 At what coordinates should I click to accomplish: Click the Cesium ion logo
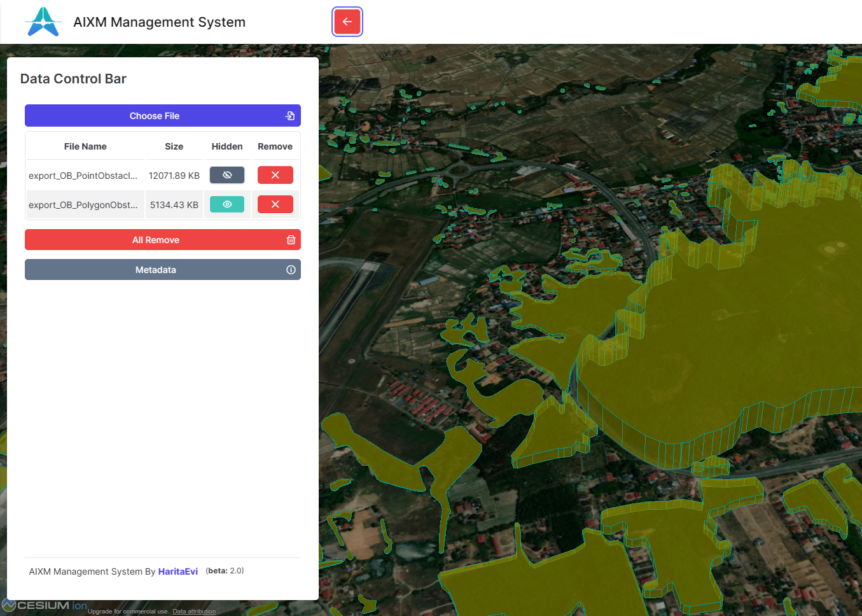pos(45,605)
